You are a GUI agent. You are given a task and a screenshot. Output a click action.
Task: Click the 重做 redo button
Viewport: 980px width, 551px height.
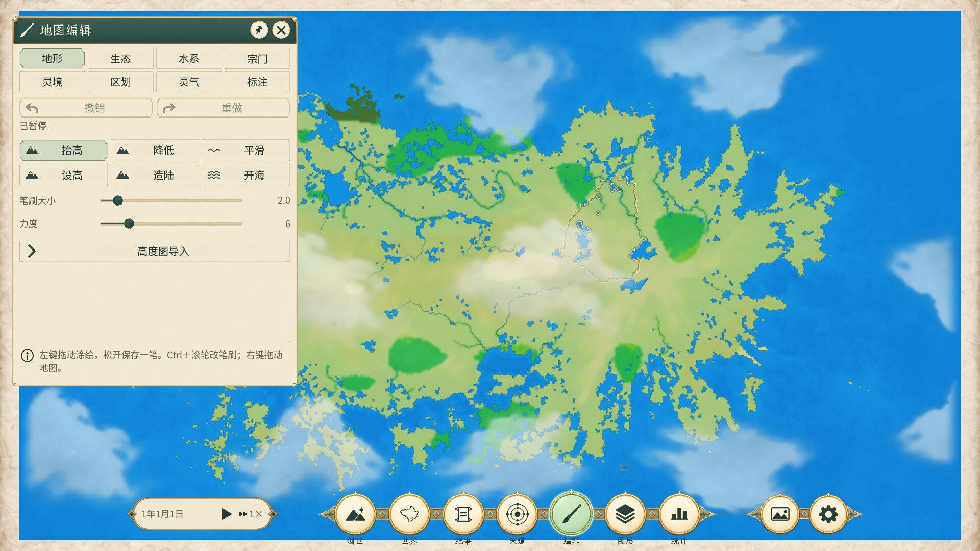(x=223, y=108)
